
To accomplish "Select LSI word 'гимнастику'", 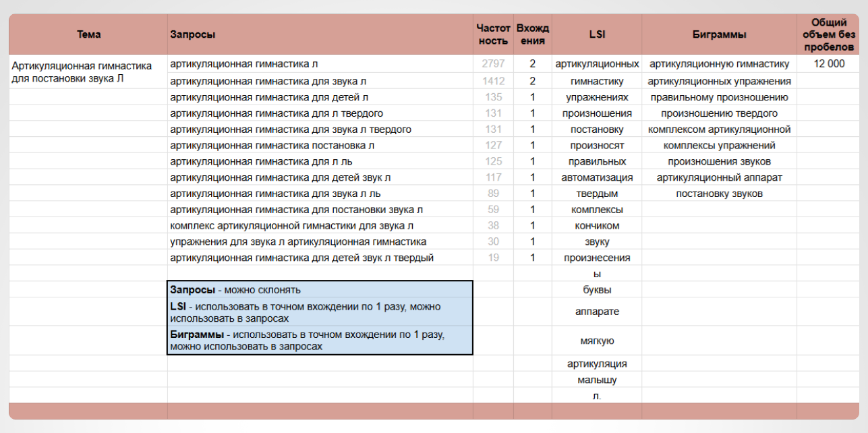I will pos(597,81).
